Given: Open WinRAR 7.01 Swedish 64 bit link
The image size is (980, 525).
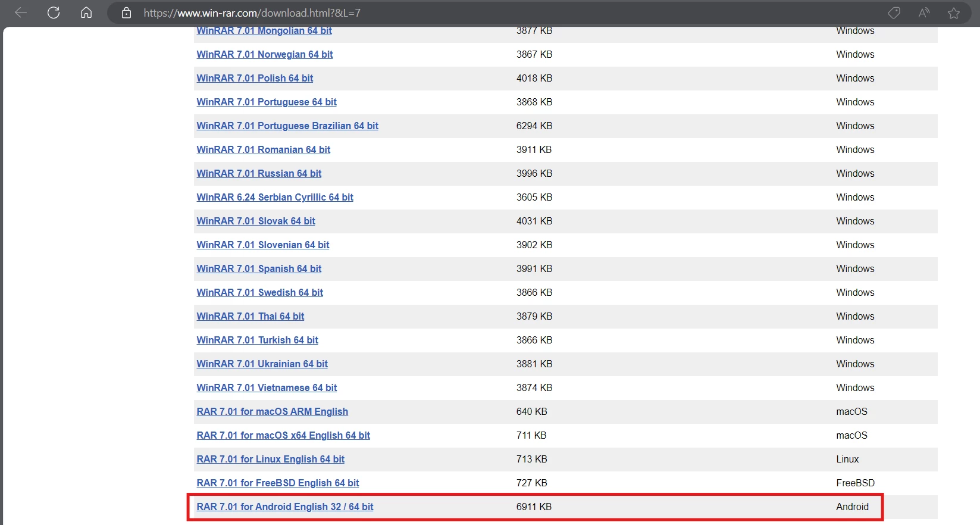Looking at the screenshot, I should coord(260,292).
